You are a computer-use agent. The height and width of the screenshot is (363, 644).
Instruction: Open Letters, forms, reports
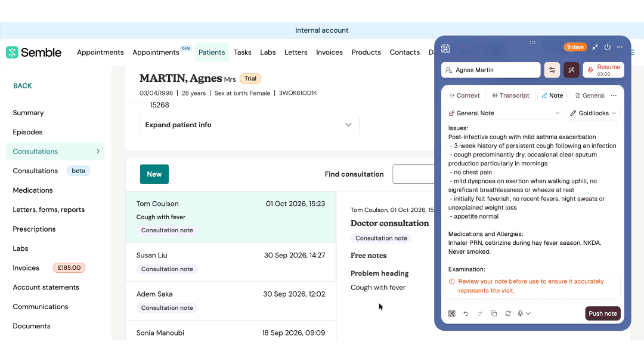[48, 210]
